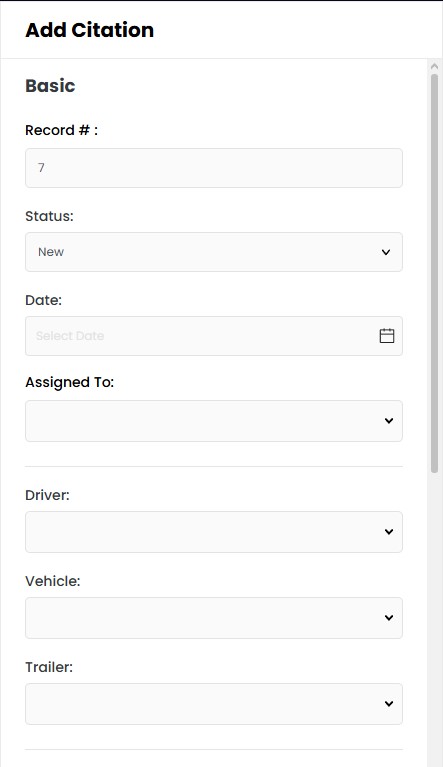Screen dimensions: 443x767
Task: Click the chevron arrow in Status field
Action: [386, 252]
